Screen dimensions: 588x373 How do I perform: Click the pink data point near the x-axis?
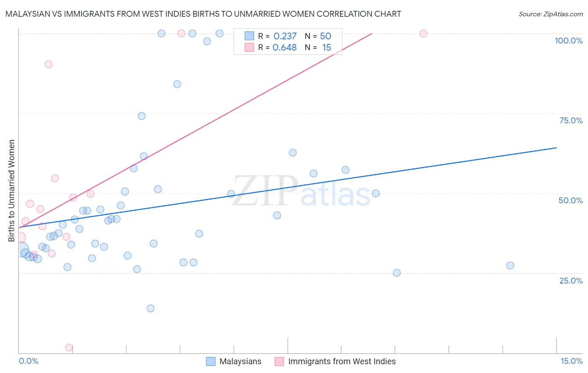pyautogui.click(x=69, y=347)
